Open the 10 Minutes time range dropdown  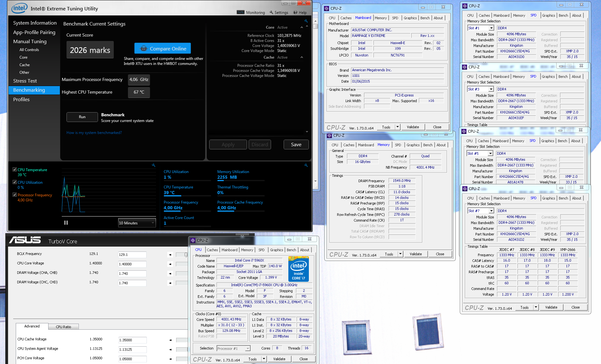[137, 223]
